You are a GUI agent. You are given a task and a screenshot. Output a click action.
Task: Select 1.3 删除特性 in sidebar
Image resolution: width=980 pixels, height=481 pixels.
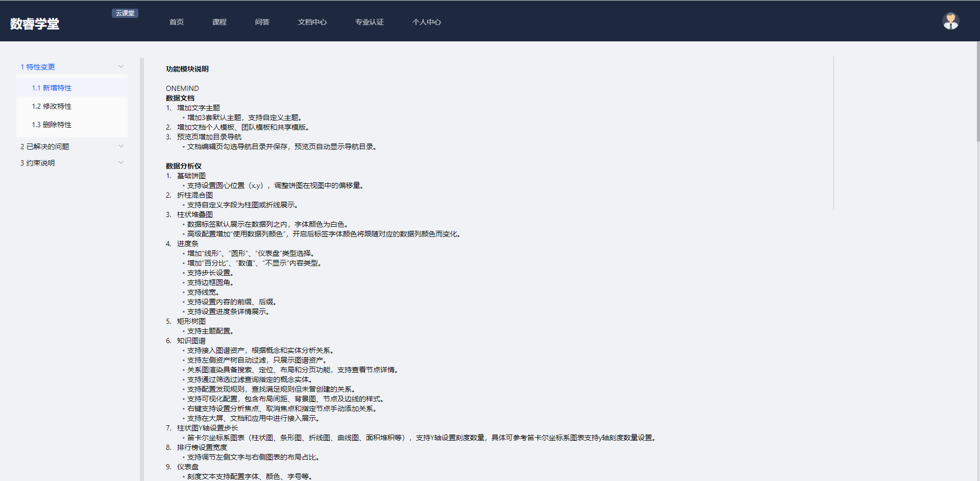(x=72, y=125)
